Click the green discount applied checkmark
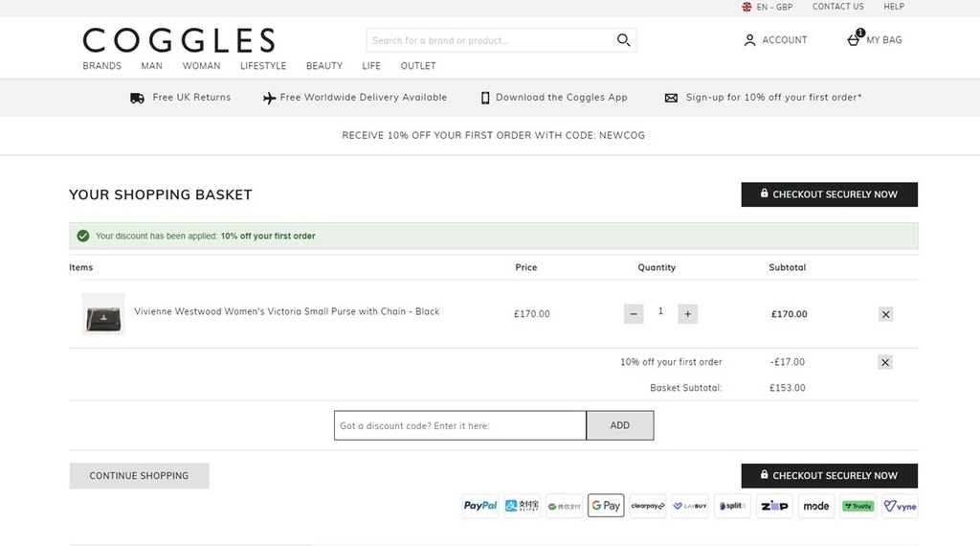This screenshot has height=546, width=980. click(82, 236)
